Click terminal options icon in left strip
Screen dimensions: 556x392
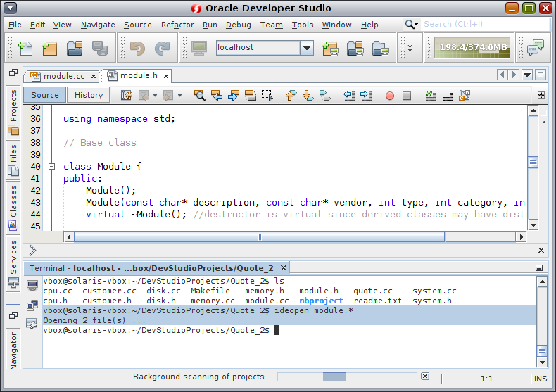(x=32, y=323)
